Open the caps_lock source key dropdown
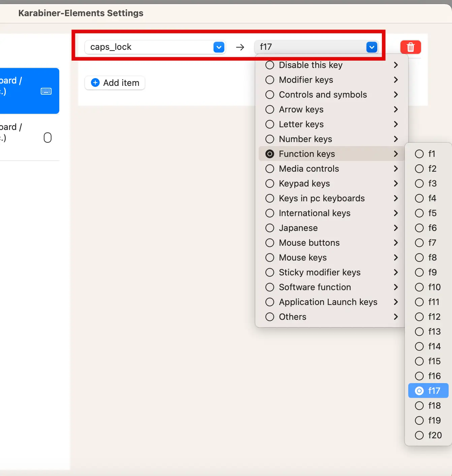 (x=155, y=47)
